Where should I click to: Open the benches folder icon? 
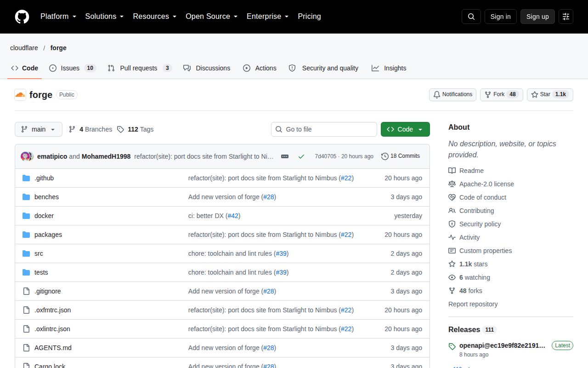pos(26,197)
